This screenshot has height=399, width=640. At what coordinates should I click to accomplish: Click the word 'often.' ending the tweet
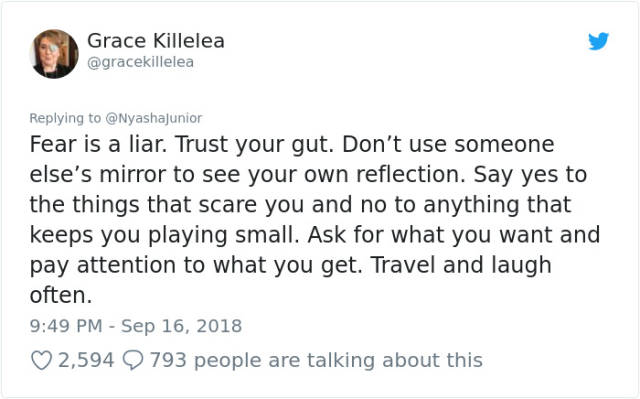[61, 295]
